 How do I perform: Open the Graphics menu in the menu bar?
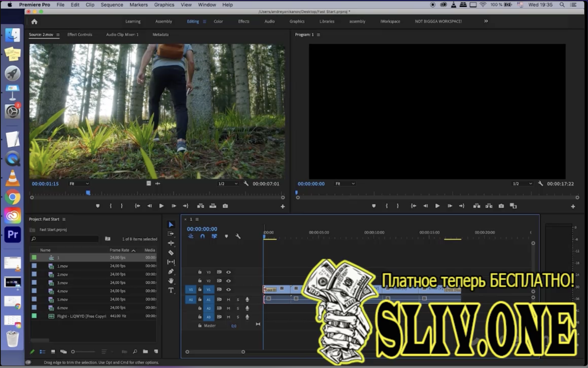(164, 5)
